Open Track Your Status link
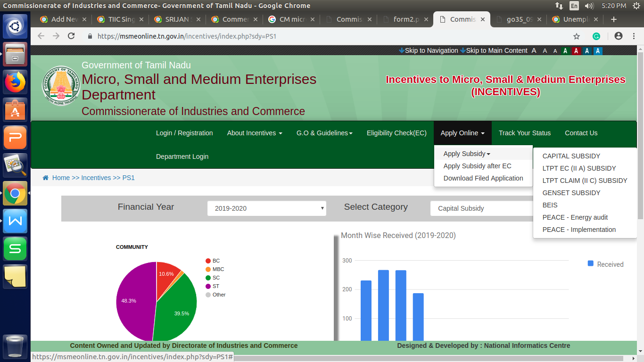Image resolution: width=644 pixels, height=362 pixels. pyautogui.click(x=524, y=133)
